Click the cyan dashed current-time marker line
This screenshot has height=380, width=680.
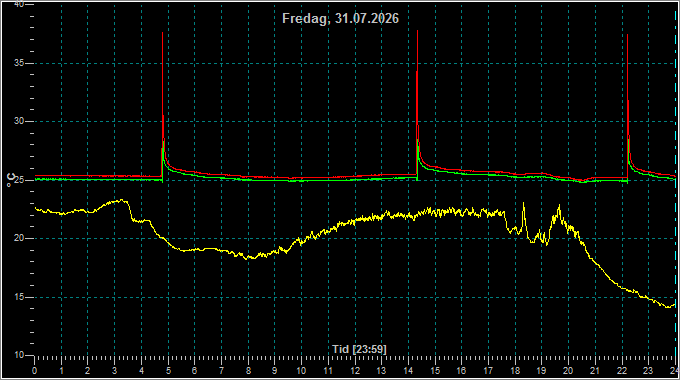click(x=676, y=182)
